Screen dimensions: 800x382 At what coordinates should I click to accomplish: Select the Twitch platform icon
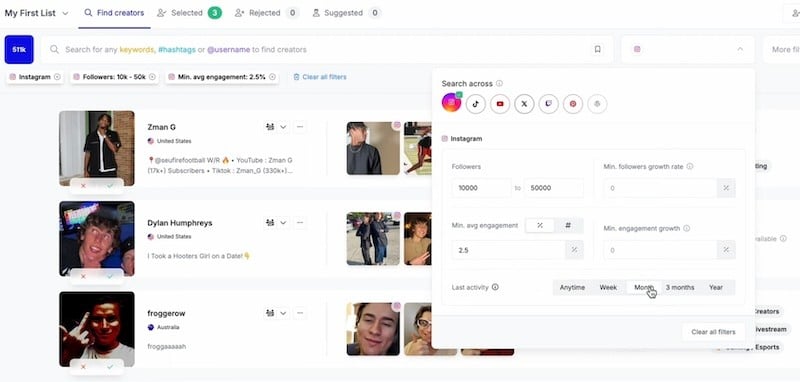[x=548, y=104]
